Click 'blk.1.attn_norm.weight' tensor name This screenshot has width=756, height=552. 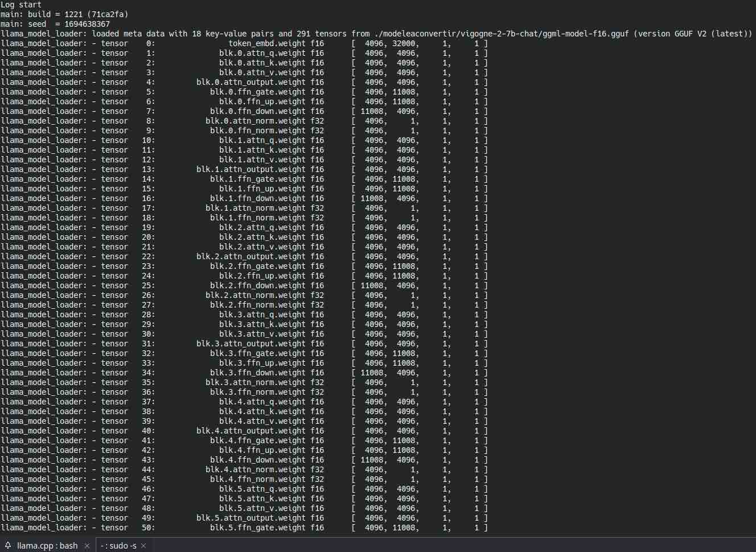[256, 208]
